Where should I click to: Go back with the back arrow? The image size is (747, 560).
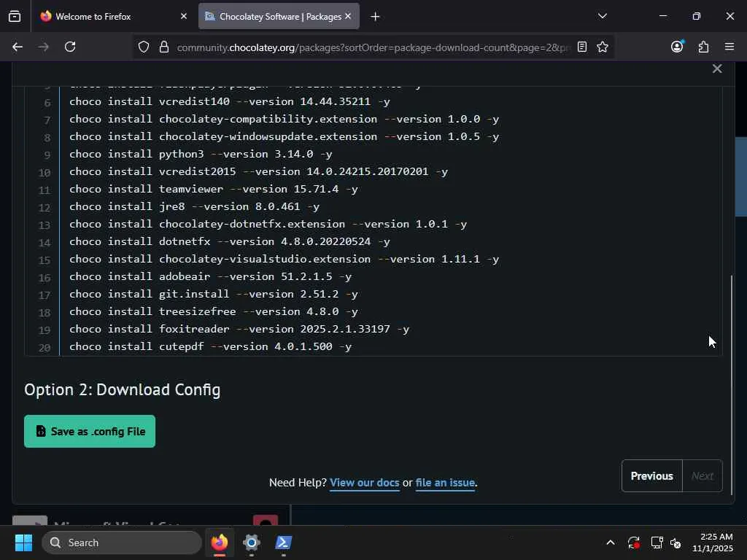18,47
